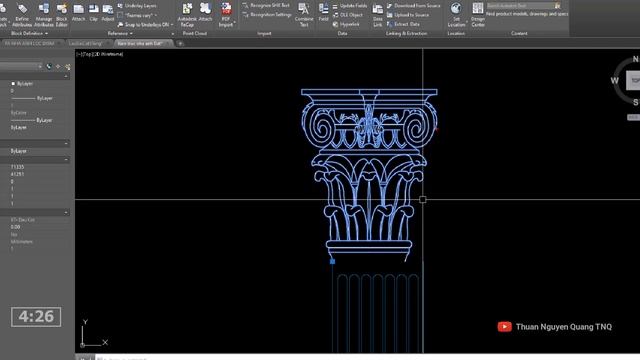Viewport: 640px width, 360px height.
Task: Click the viewport [-][Top][2D Wireframe] label
Action: (100, 54)
